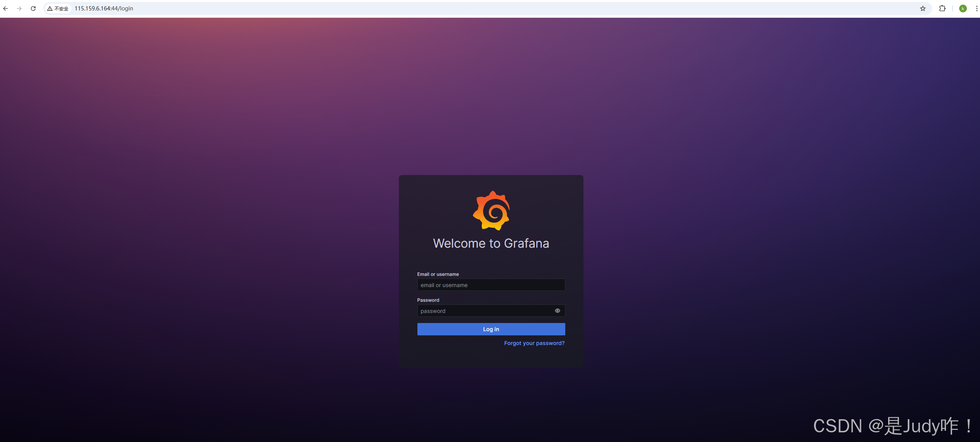Click the address bar URL text
The height and width of the screenshot is (442, 980).
coord(104,8)
